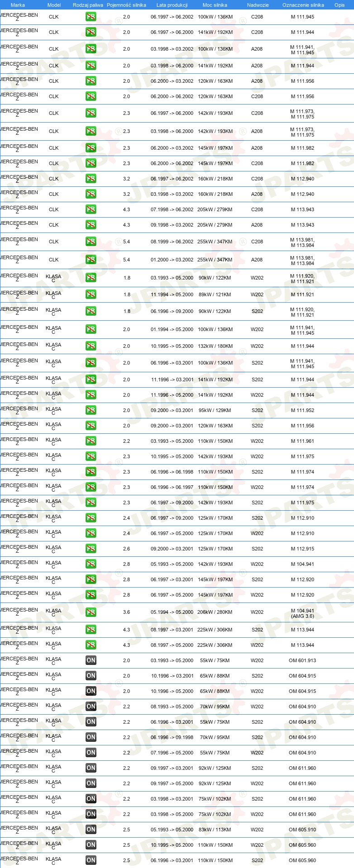
Task: Click the Model column header
Action: point(54,5)
